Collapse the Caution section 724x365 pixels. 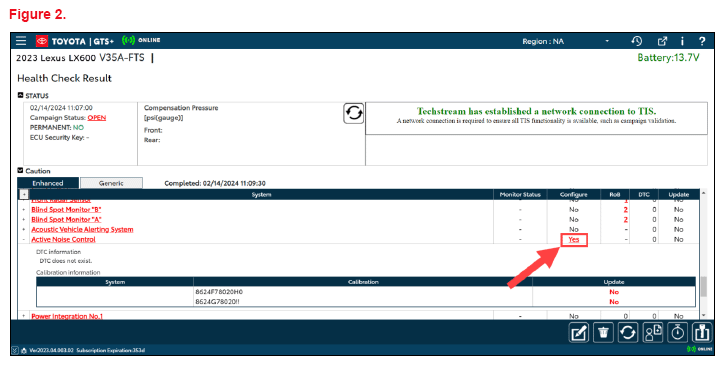[x=20, y=170]
